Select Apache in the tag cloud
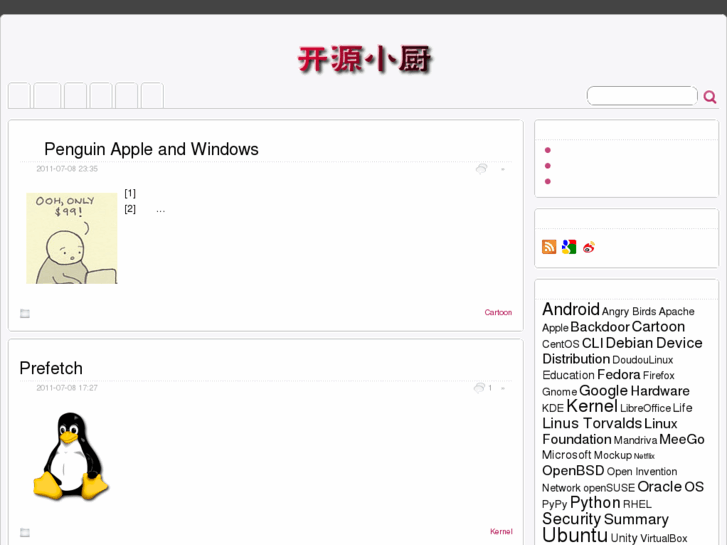727x545 pixels. (676, 312)
